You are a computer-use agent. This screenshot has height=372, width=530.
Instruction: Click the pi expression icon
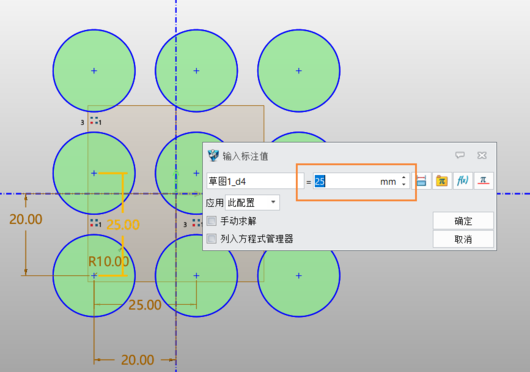(483, 181)
